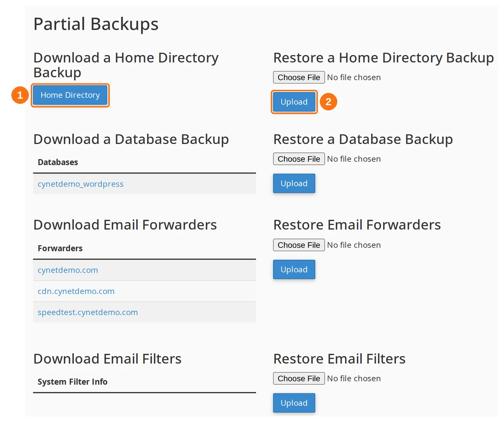Upload the Database Backup file
Image resolution: width=504 pixels, height=422 pixels.
pos(294,183)
